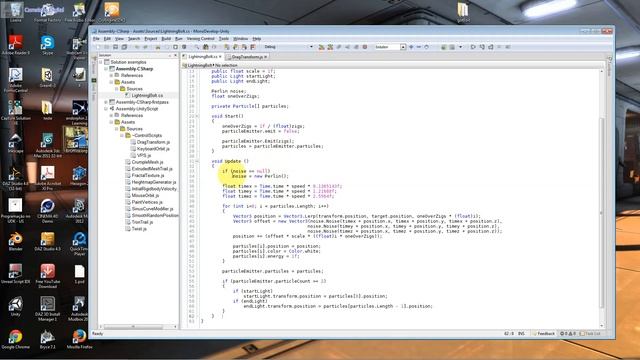Open the Edit menu

point(107,39)
